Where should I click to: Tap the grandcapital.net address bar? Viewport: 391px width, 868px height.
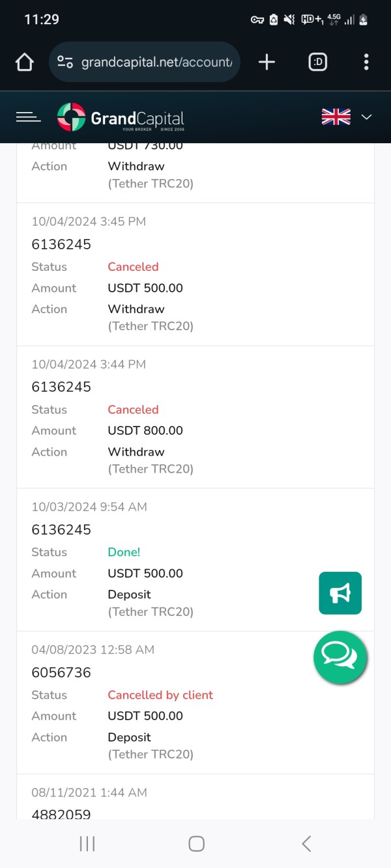pos(156,63)
